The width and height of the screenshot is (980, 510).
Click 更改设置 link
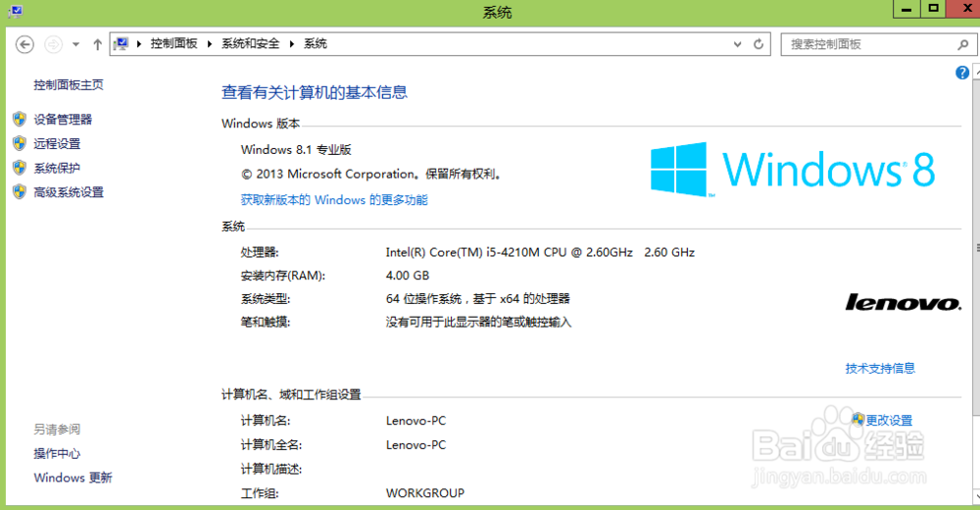(x=889, y=421)
